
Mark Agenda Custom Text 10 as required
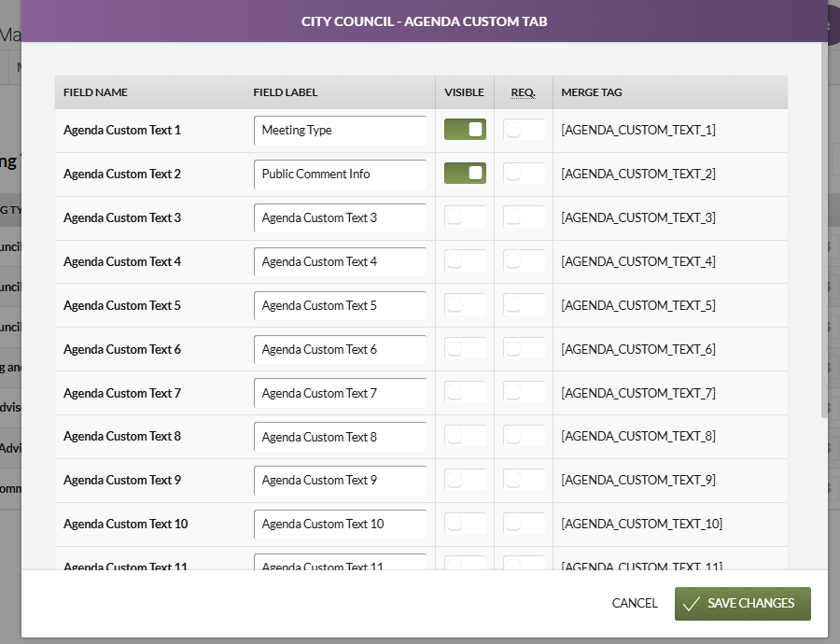pos(524,524)
